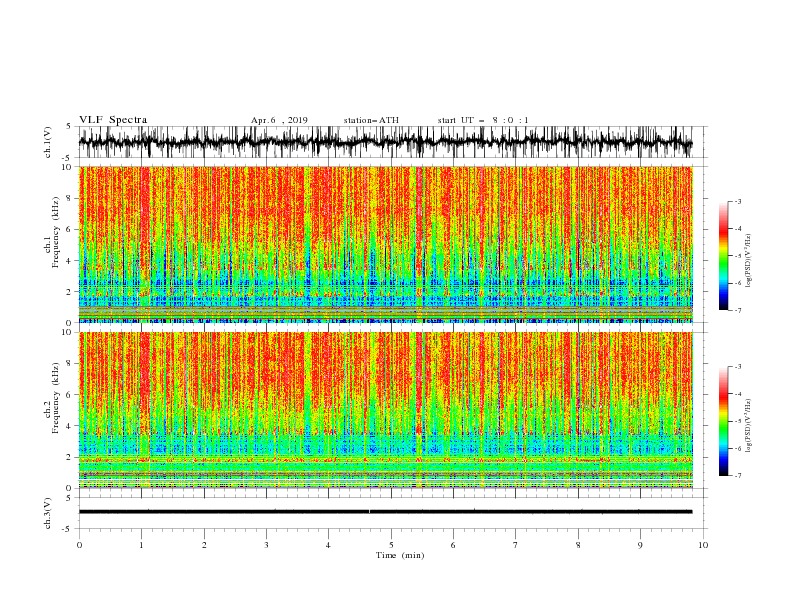792x612 pixels.
Task: Click the ch.3 black voltage trace
Action: 385,512
